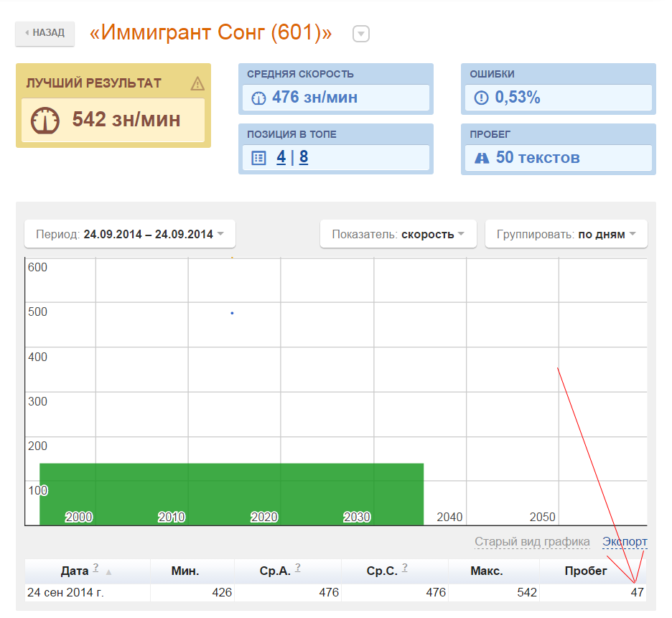Click the Мин. value 426
This screenshot has height=618, width=672.
(x=222, y=592)
